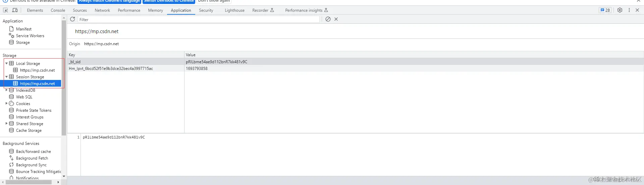
Task: Collapse the Session Storage tree node
Action: (6, 77)
